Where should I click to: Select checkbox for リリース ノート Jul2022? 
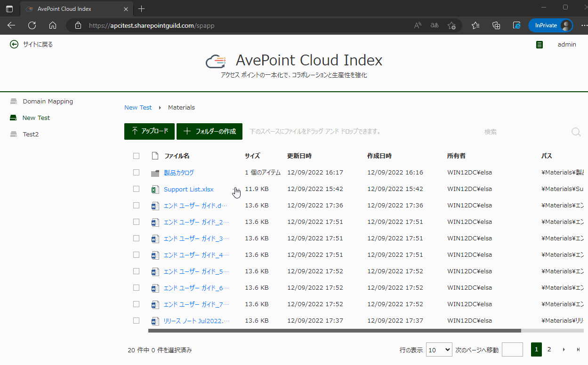click(x=137, y=320)
